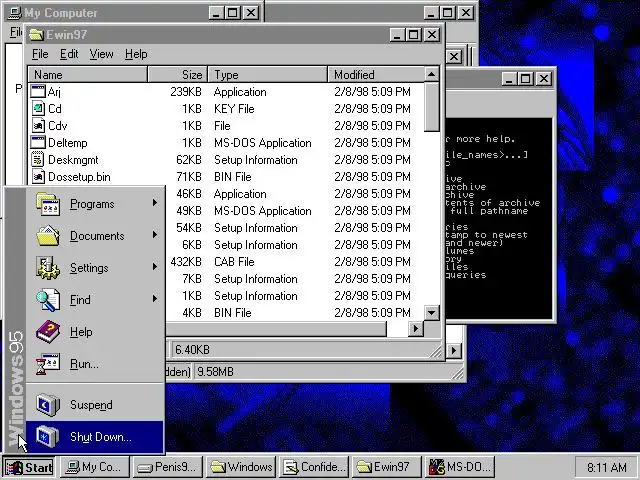Screen dimensions: 640x480
Task: Click the 8:11 AM taskbar clock
Action: (607, 467)
